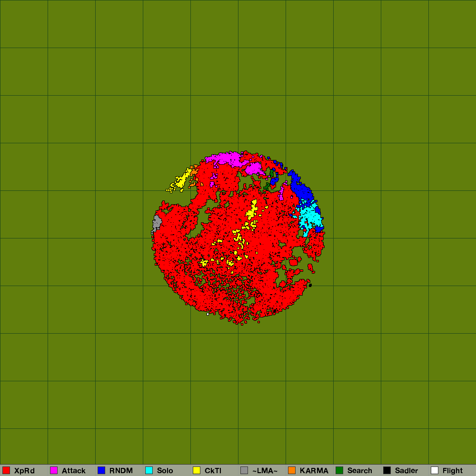This screenshot has height=476, width=476.
Task: Click the green Search legend swatch
Action: pyautogui.click(x=339, y=470)
